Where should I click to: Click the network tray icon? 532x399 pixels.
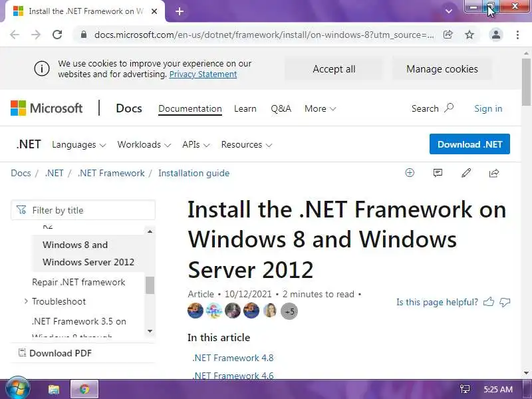coord(464,389)
